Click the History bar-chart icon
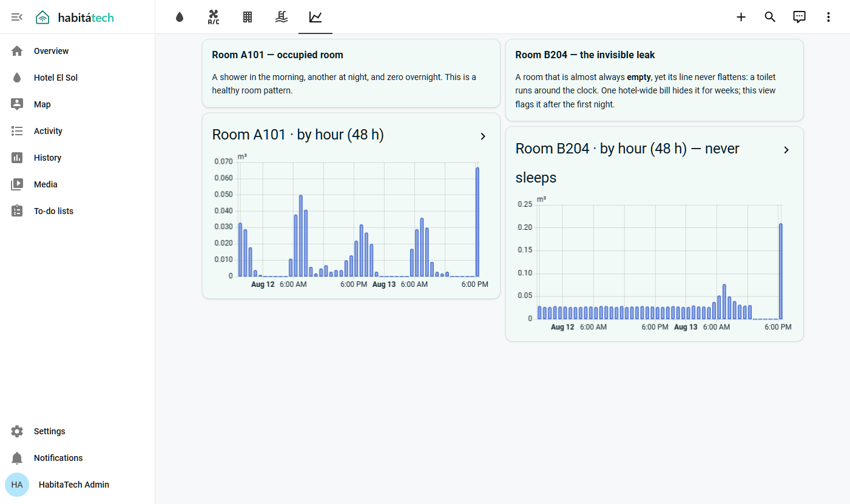Screen dimensions: 850x504 coord(17,158)
